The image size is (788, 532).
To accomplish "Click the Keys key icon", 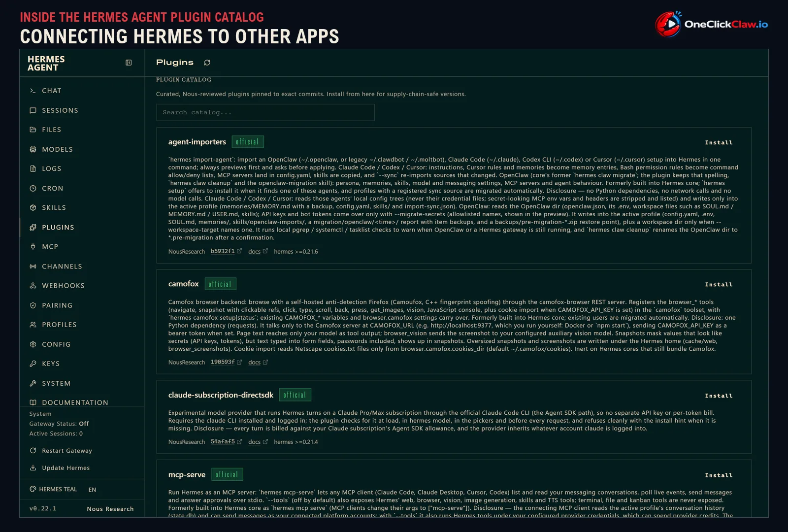I will (x=33, y=364).
